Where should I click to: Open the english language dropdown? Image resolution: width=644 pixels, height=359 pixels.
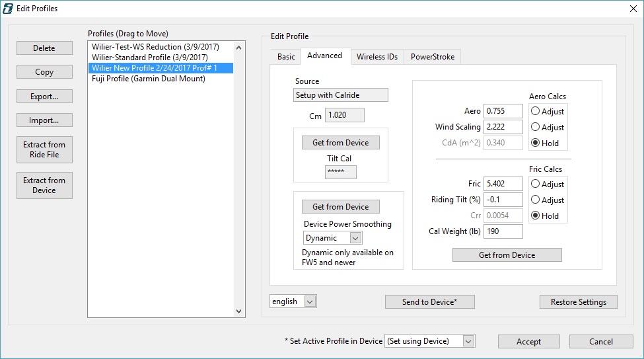(310, 301)
